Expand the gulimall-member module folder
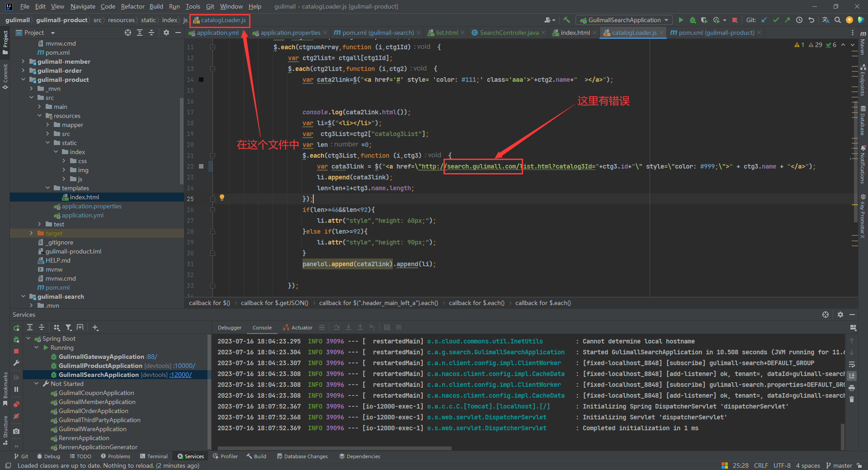868x470 pixels. point(23,61)
